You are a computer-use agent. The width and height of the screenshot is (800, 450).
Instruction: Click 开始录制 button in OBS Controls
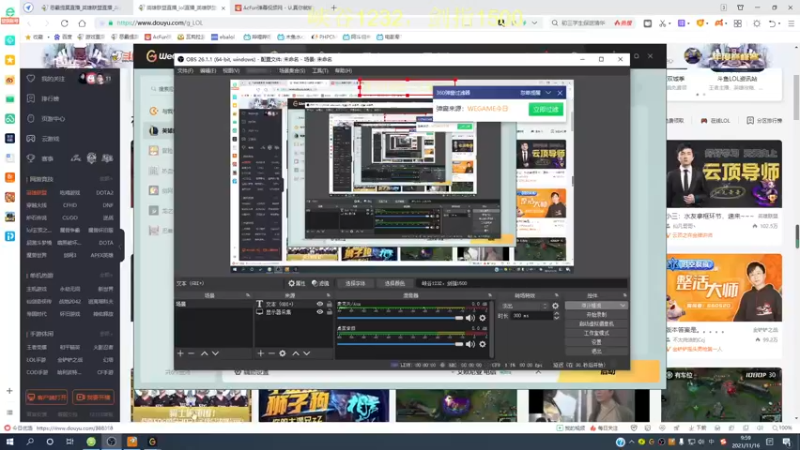point(596,315)
